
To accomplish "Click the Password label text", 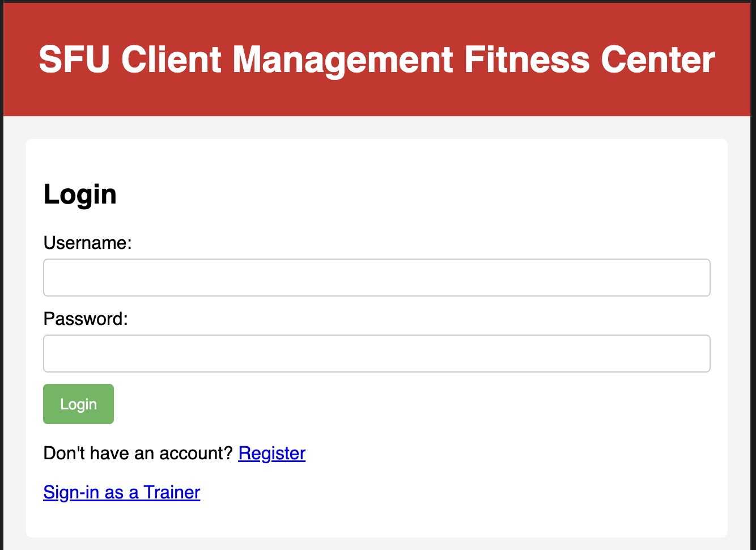I will click(x=86, y=318).
